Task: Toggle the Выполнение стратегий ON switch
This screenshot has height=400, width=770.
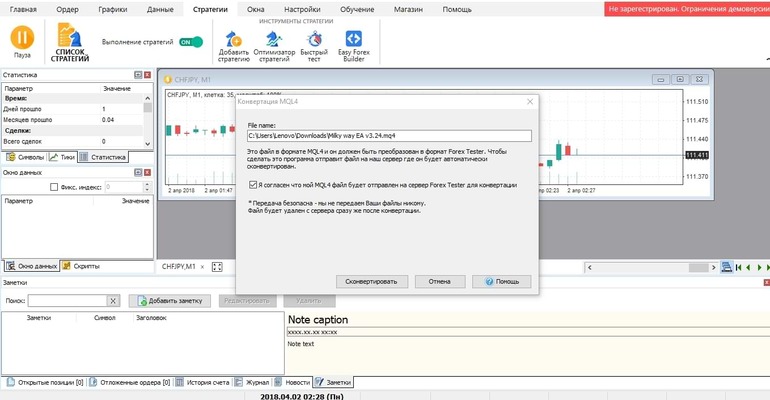Action: pyautogui.click(x=191, y=42)
